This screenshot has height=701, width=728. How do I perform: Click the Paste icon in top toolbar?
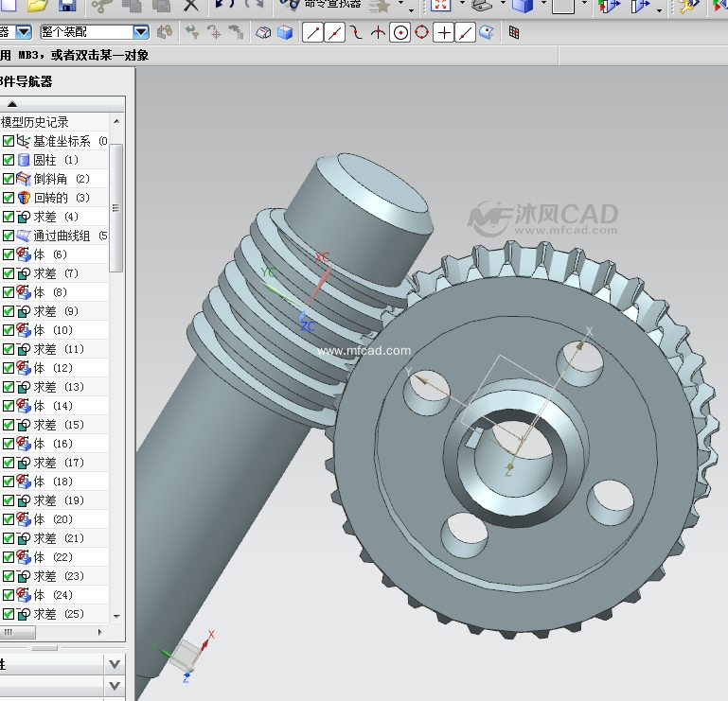[161, 5]
